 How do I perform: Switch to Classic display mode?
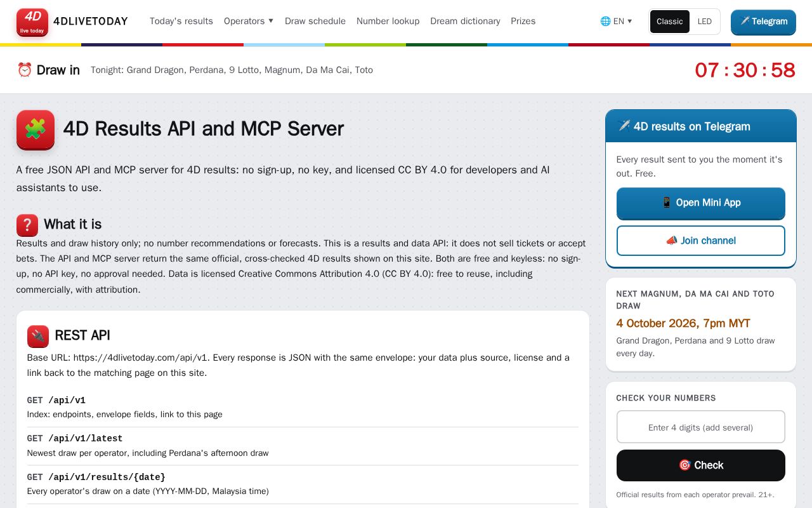tap(669, 22)
